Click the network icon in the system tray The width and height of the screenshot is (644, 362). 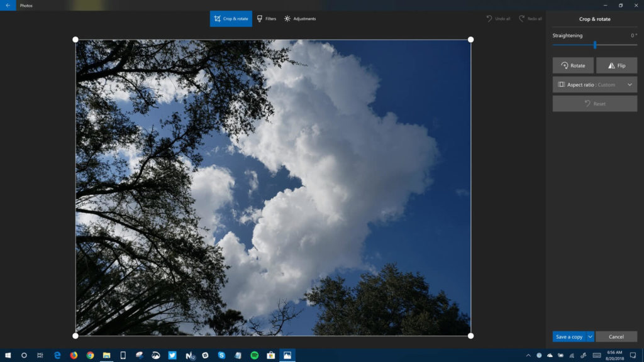pyautogui.click(x=571, y=356)
